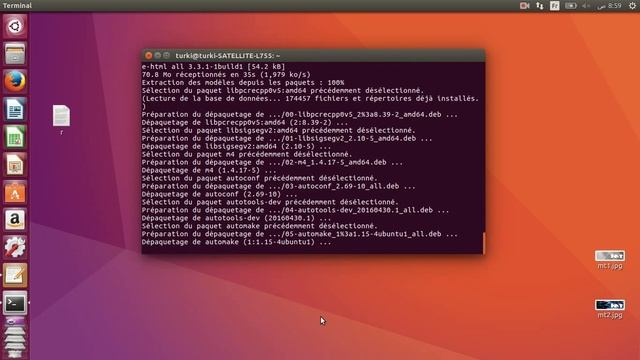Click line 'Dépaquetage de automake (1:1.15-4ubuntu1)'

point(236,242)
